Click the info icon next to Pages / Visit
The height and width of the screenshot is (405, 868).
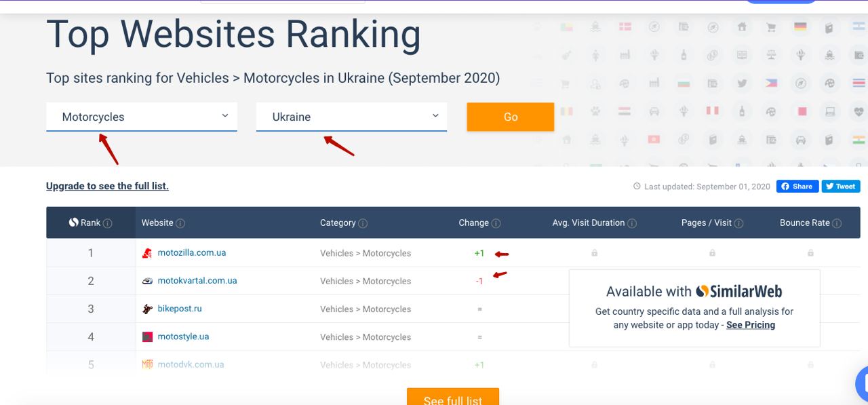(739, 223)
